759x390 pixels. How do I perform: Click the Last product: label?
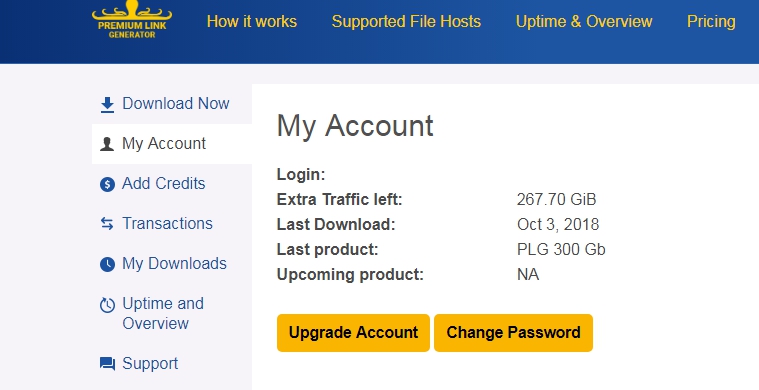point(327,250)
